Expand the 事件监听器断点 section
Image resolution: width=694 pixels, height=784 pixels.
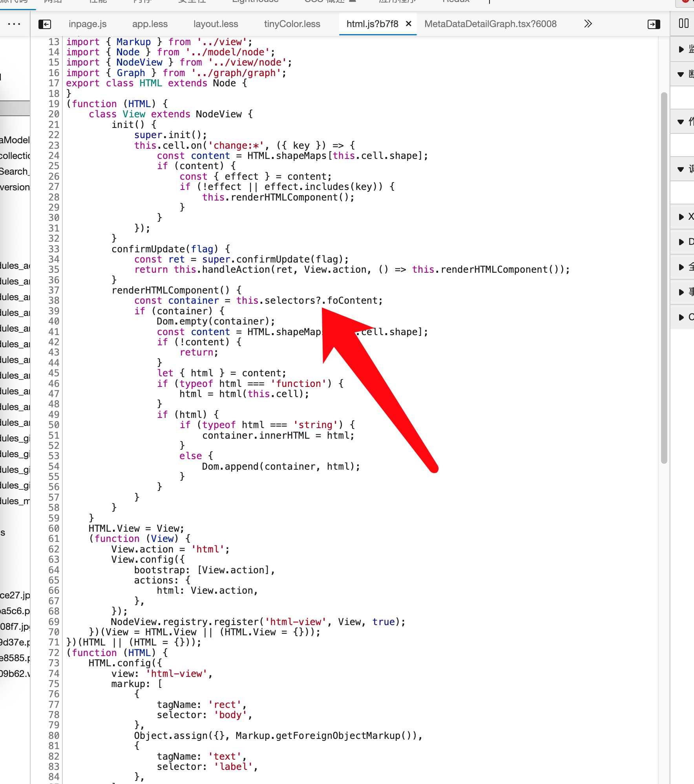(x=682, y=292)
